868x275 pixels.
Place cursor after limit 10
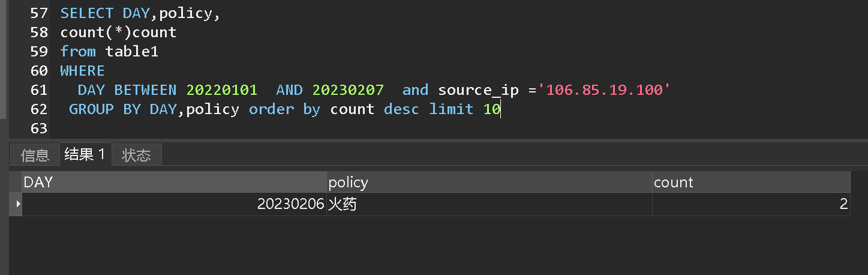[501, 109]
